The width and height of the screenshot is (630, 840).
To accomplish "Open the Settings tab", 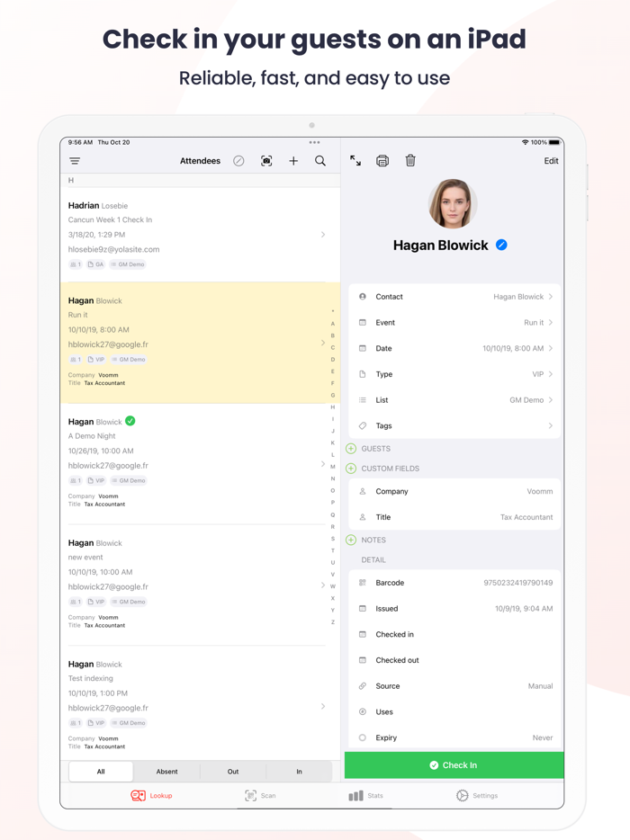I will 477,796.
